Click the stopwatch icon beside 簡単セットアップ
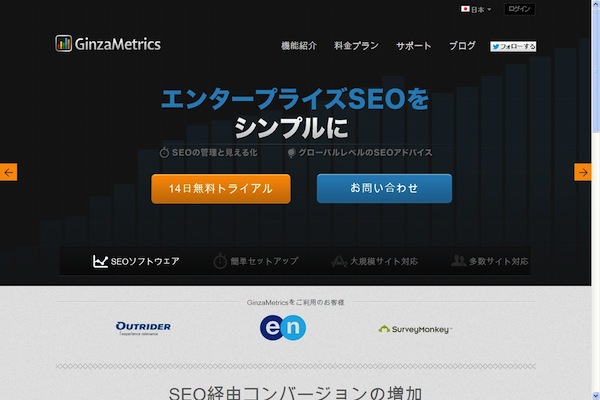Image resolution: width=600 pixels, height=400 pixels. click(x=220, y=261)
